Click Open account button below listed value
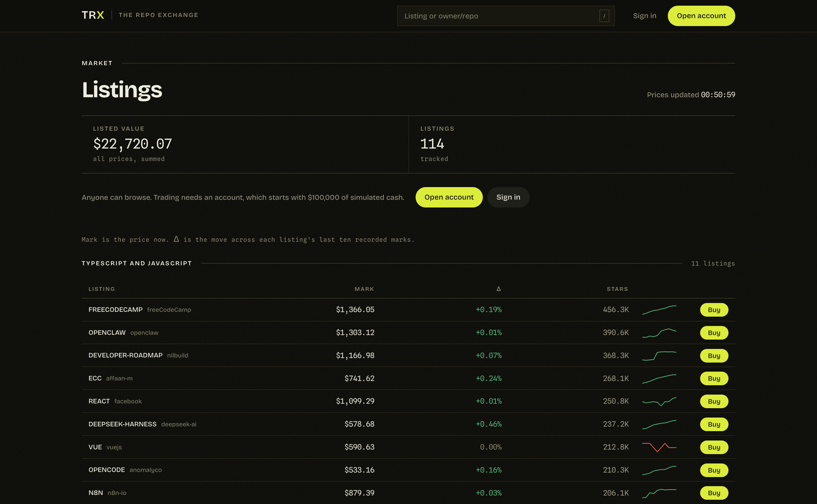This screenshot has width=817, height=504. (449, 197)
